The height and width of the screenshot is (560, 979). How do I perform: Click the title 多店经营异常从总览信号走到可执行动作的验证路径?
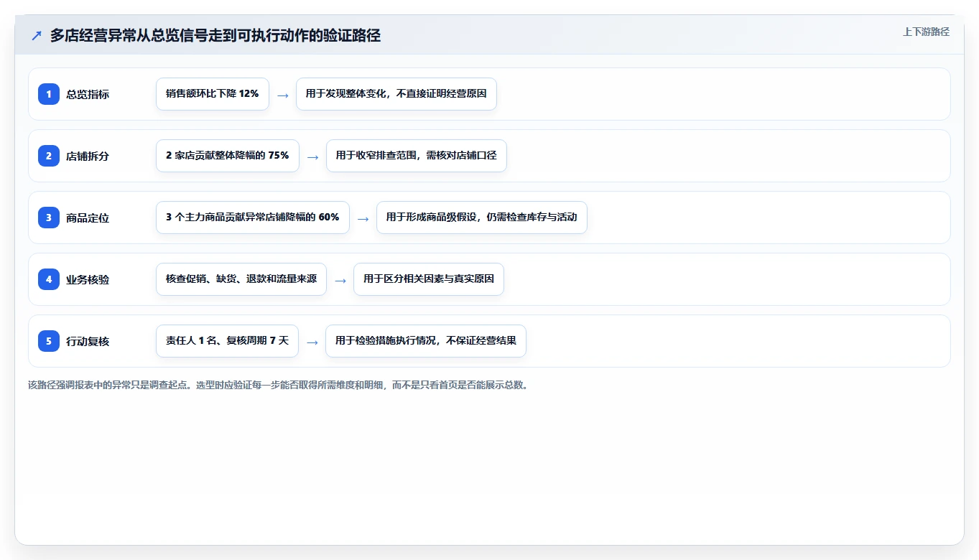215,35
